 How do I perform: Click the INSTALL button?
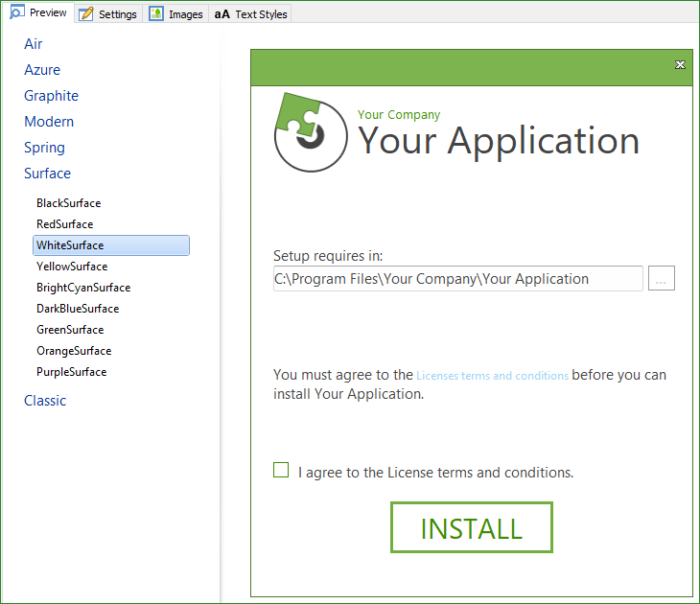pos(472,527)
